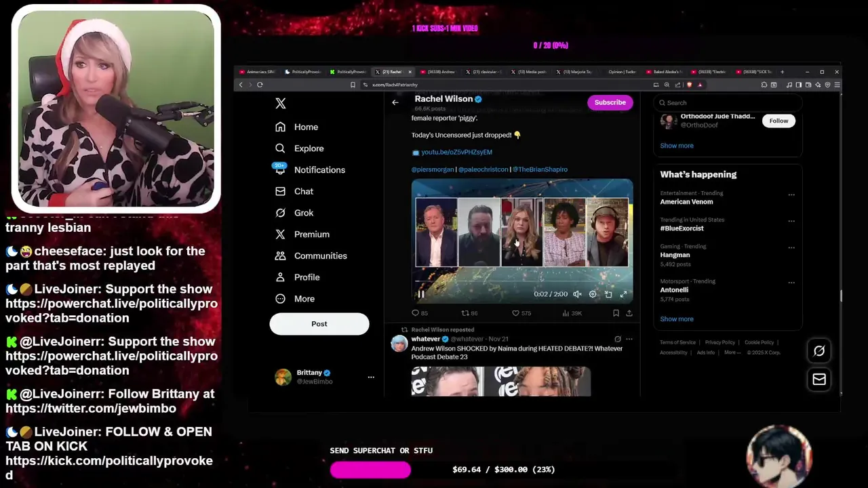View analytics showing 39K views
This screenshot has height=488, width=868.
tap(572, 313)
